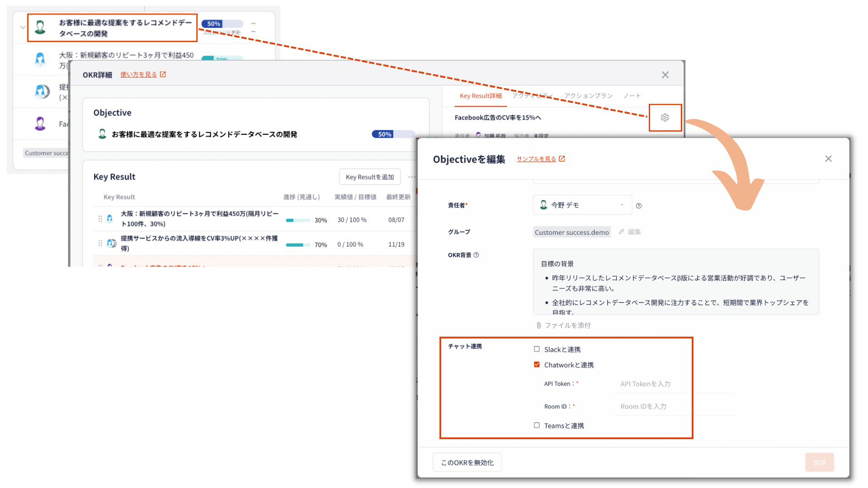This screenshot has height=488, width=868.
Task: Switch to アクティビティ tab
Action: pos(532,96)
